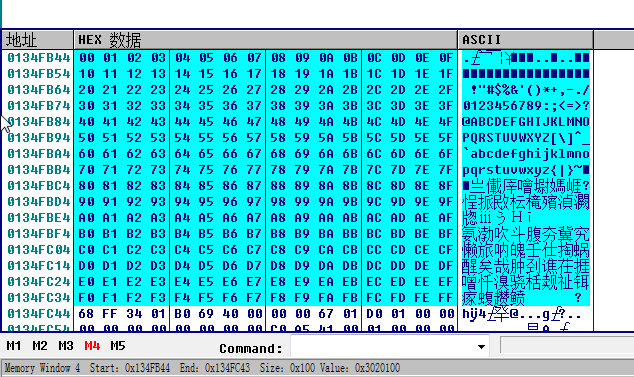Focus the Command input field
This screenshot has width=634, height=377.
[x=383, y=347]
